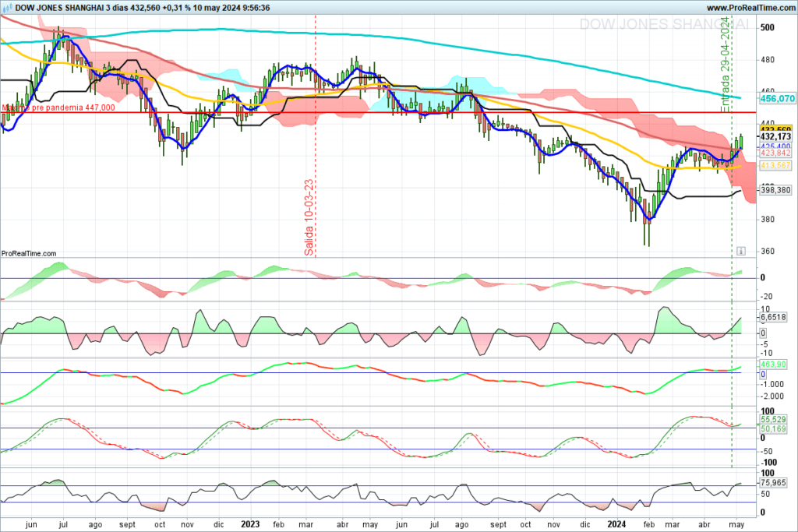The image size is (798, 532).
Task: Click the ProRealTime.com label inside the price panel
Action: click(x=29, y=253)
